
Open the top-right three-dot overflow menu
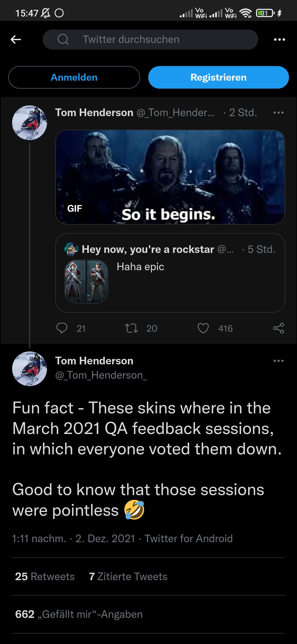pos(279,40)
